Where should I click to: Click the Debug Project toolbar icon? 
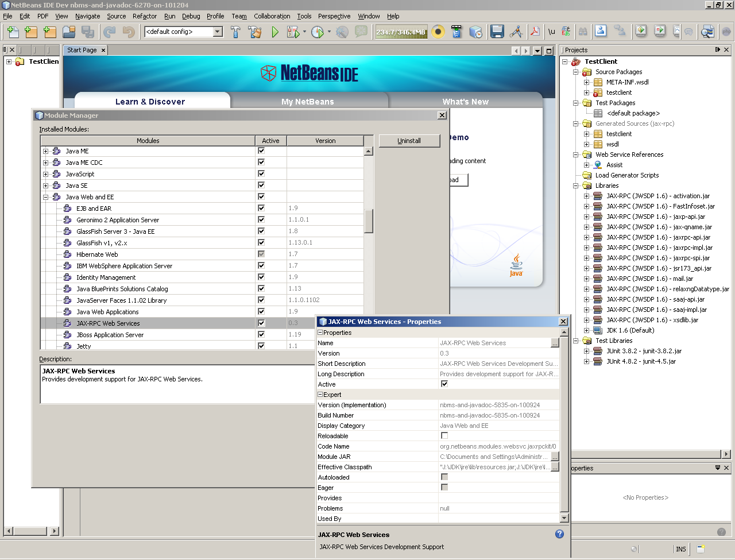click(x=293, y=32)
